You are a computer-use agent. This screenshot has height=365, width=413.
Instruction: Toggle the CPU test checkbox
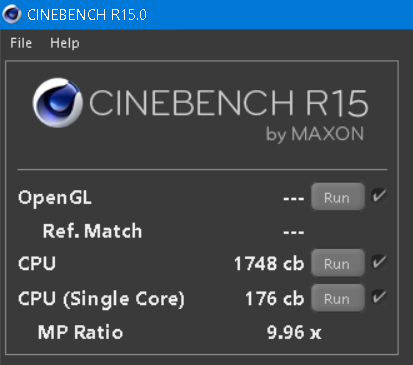(x=379, y=262)
